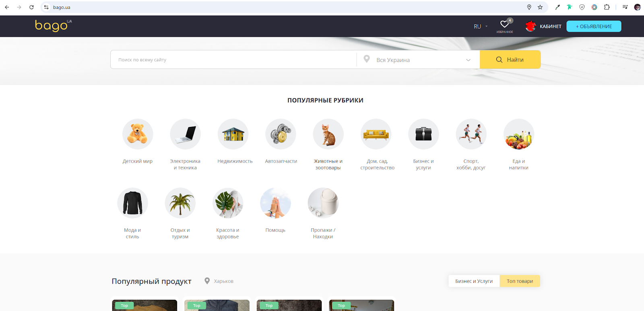
Task: Click the site information icon beside bago.ua
Action: point(46,7)
